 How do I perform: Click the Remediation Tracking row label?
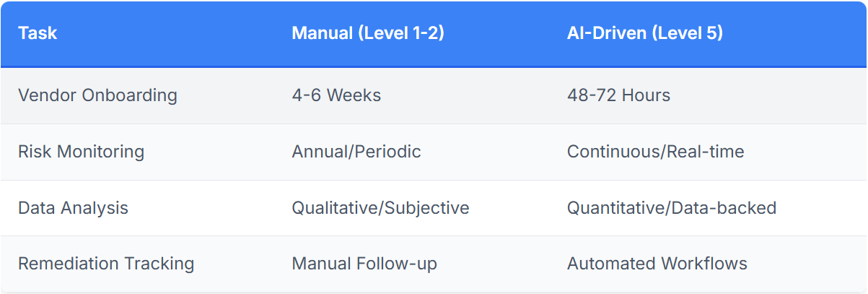[106, 264]
